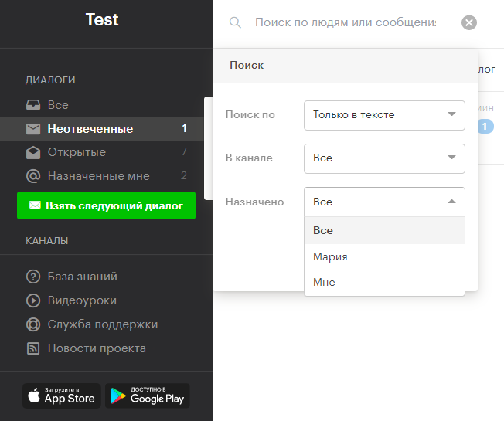The height and width of the screenshot is (421, 504).
Task: Open the Неотвеченные dialogs list
Action: tap(101, 129)
